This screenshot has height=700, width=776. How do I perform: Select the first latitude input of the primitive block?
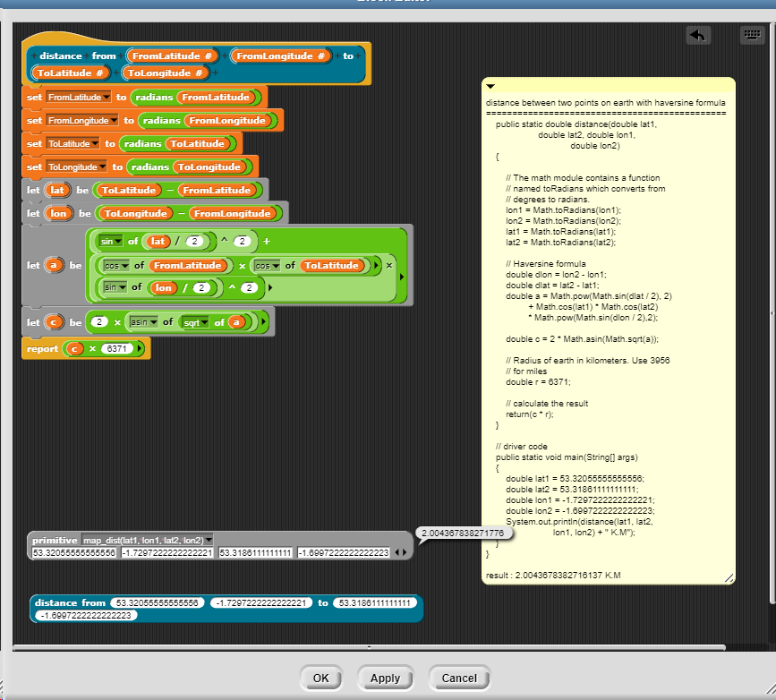(x=74, y=551)
